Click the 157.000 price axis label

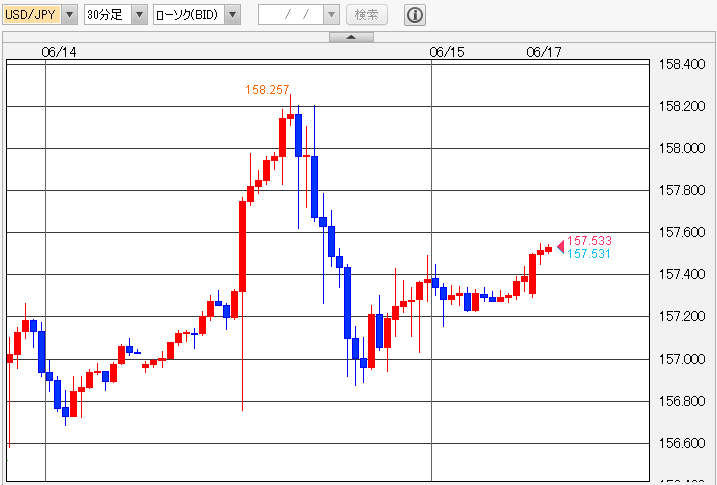point(682,359)
